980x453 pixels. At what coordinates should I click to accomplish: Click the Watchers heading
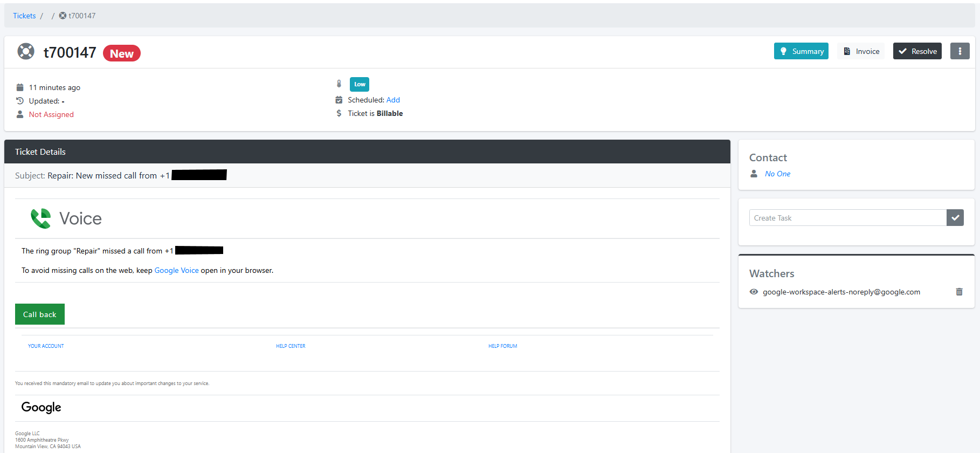[x=772, y=273]
